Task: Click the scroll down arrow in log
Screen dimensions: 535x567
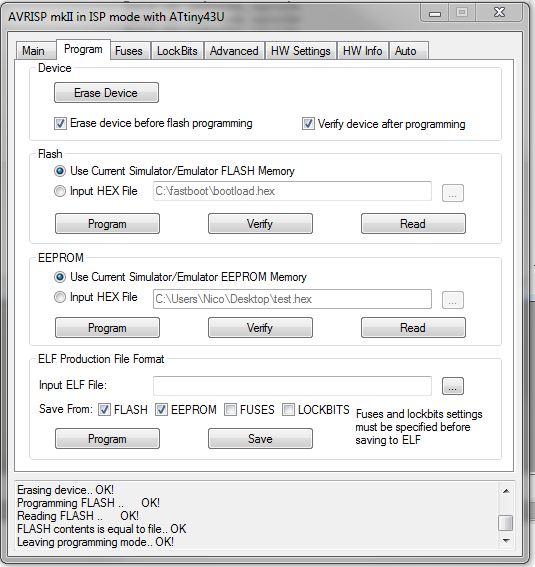Action: tap(506, 541)
